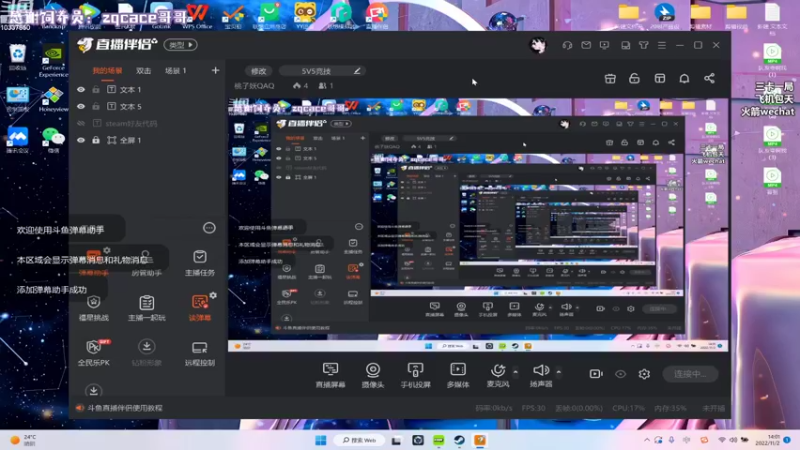The image size is (800, 450).
Task: Hide the 文本 5 source via its eye
Action: (81, 107)
